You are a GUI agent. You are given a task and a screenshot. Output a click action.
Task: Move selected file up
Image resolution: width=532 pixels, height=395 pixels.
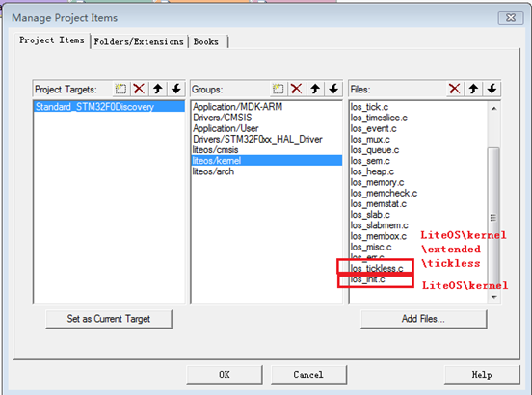click(473, 90)
